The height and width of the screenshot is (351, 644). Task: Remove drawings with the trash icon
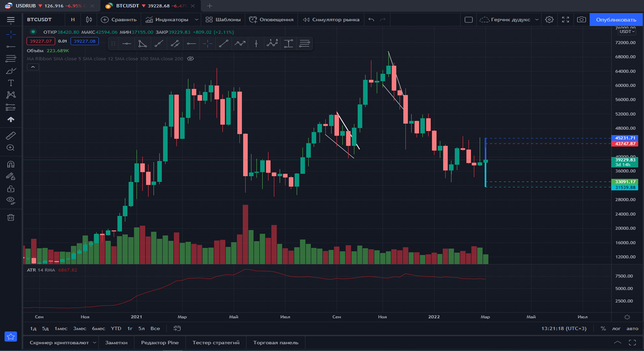(11, 218)
